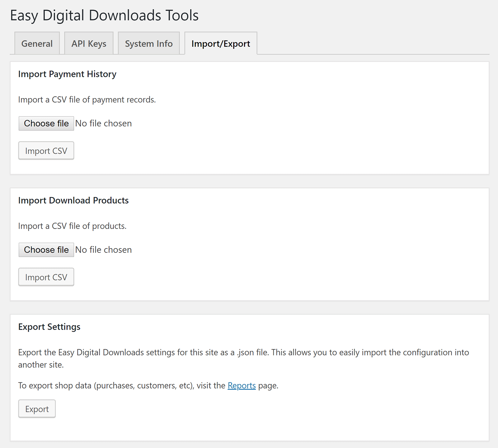The width and height of the screenshot is (498, 448).
Task: Click the Export settings button
Action: click(x=37, y=409)
